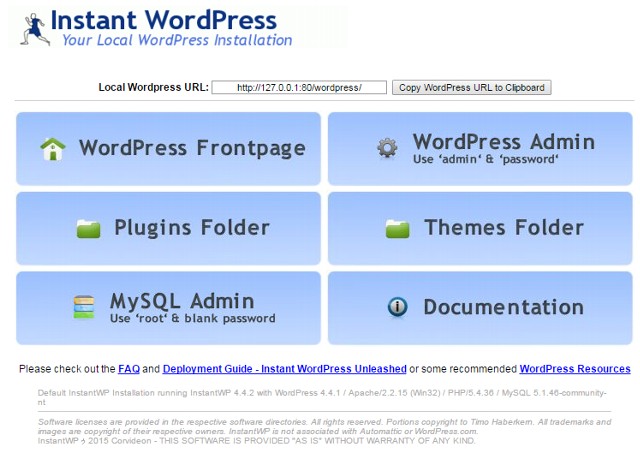Click the 'Software licenses are provided' notice
The height and width of the screenshot is (457, 640).
click(x=324, y=426)
